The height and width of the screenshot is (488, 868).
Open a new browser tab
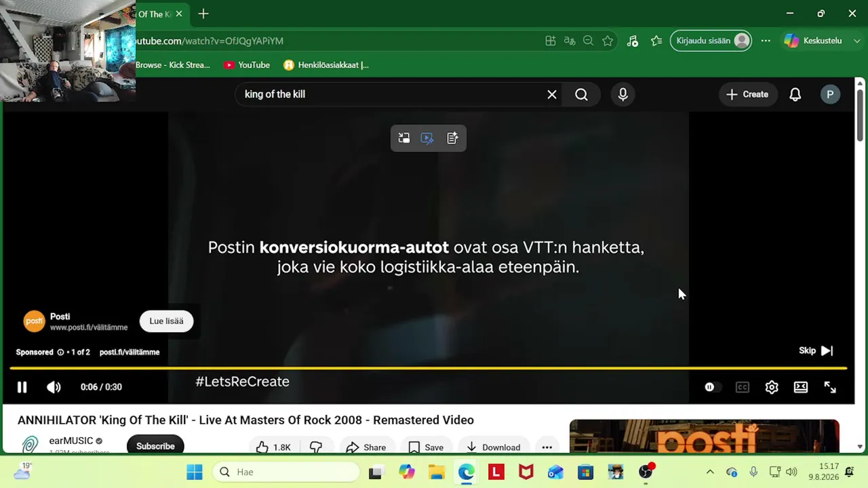pyautogui.click(x=203, y=14)
